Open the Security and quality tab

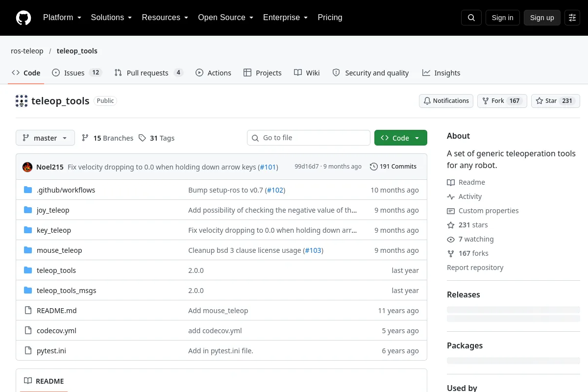370,73
